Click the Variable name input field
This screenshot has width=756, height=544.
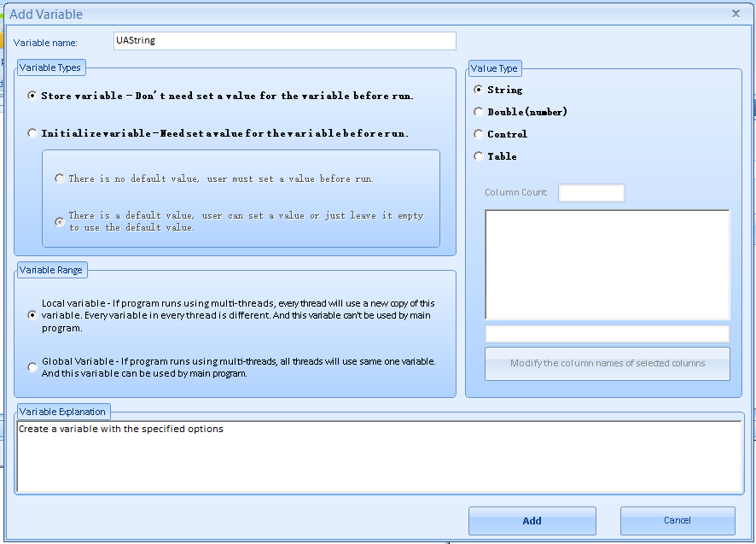coord(284,41)
